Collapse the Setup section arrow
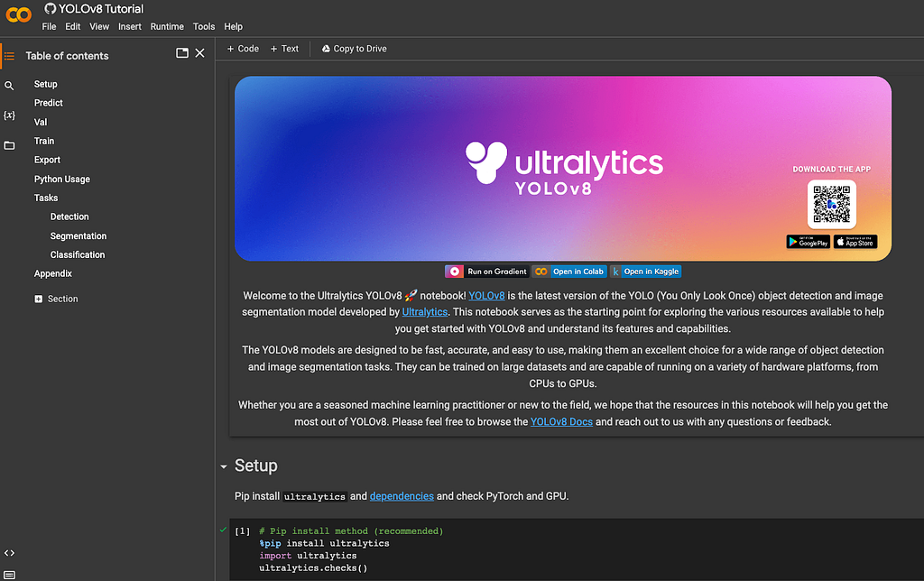 pyautogui.click(x=224, y=466)
